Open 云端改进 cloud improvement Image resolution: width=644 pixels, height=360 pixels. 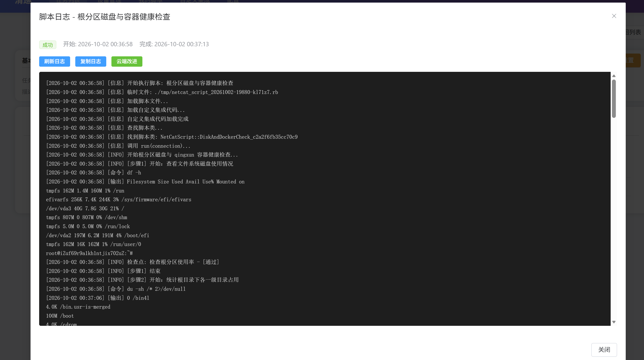(x=127, y=62)
